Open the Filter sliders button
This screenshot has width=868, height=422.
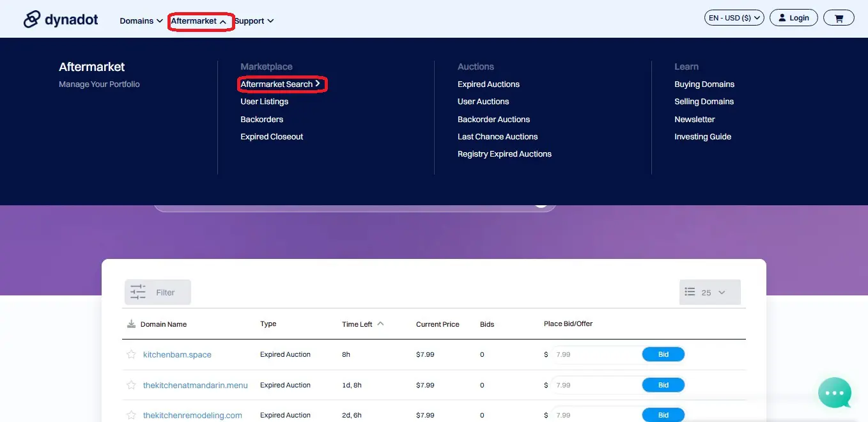pos(157,292)
